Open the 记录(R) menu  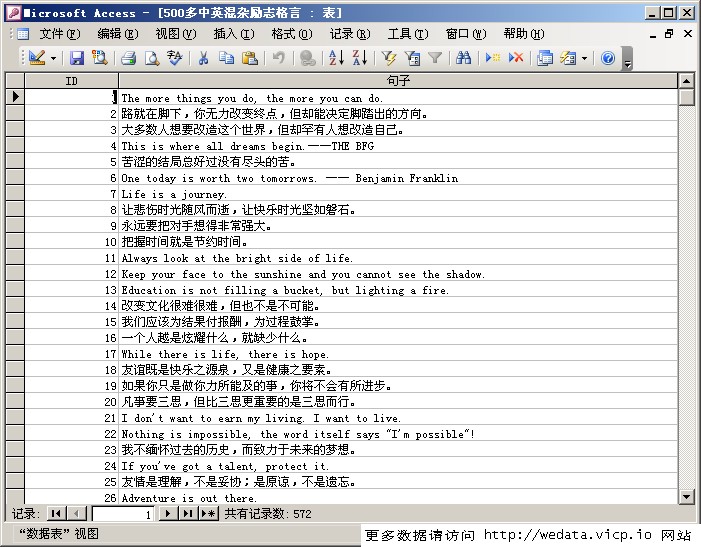click(x=350, y=34)
